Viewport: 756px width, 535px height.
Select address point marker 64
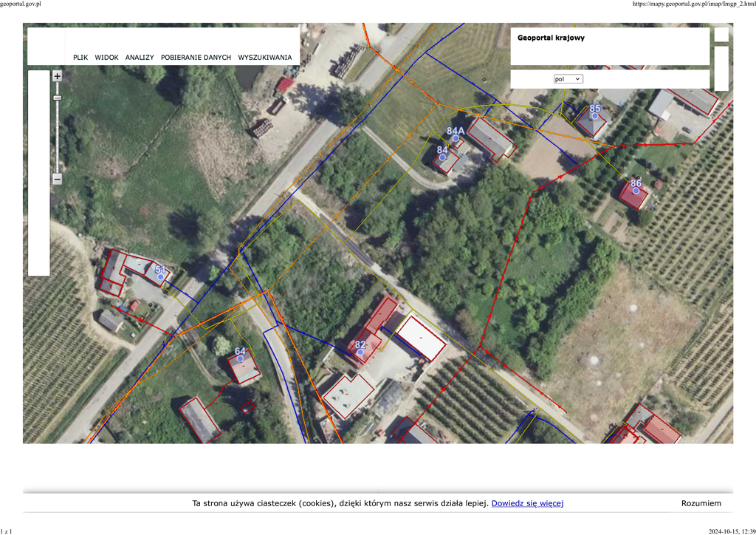pos(240,358)
